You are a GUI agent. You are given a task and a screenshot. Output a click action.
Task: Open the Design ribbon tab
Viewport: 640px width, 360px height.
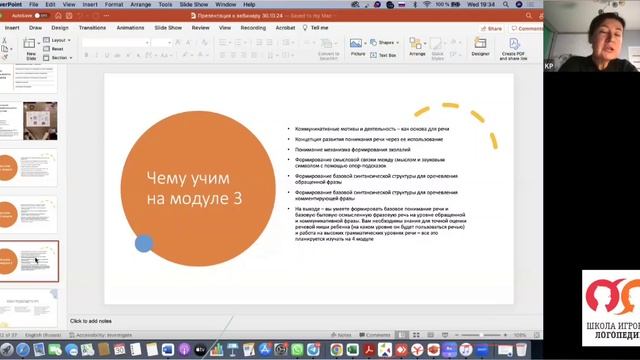pyautogui.click(x=60, y=28)
